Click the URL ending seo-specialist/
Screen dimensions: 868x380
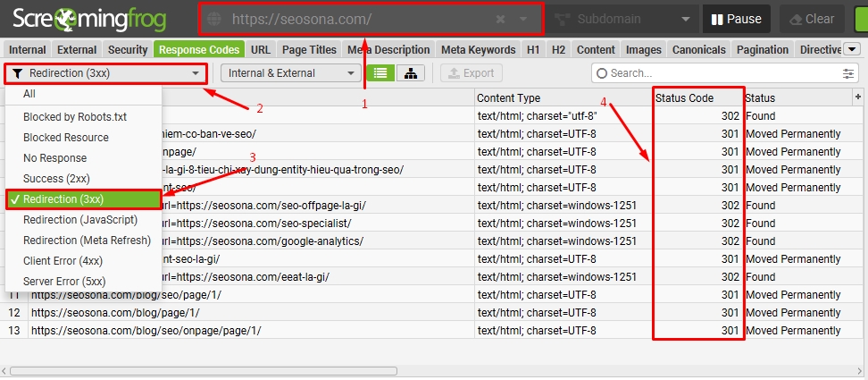click(257, 224)
